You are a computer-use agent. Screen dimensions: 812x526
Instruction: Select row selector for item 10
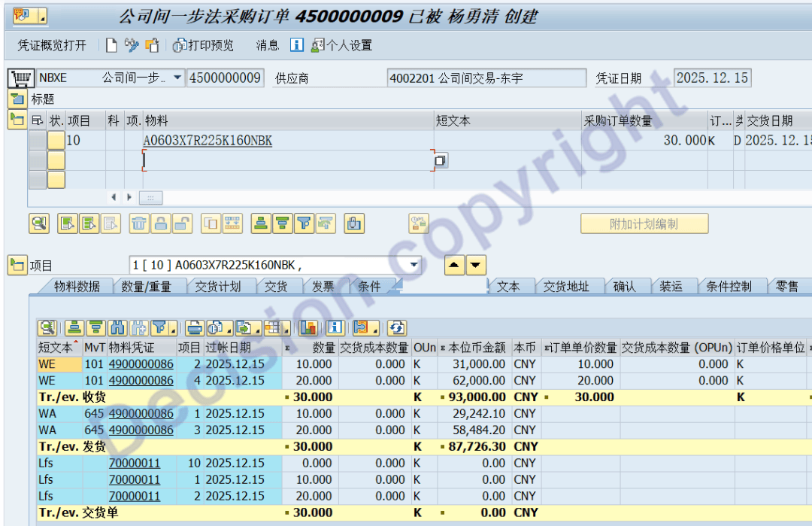(37, 141)
